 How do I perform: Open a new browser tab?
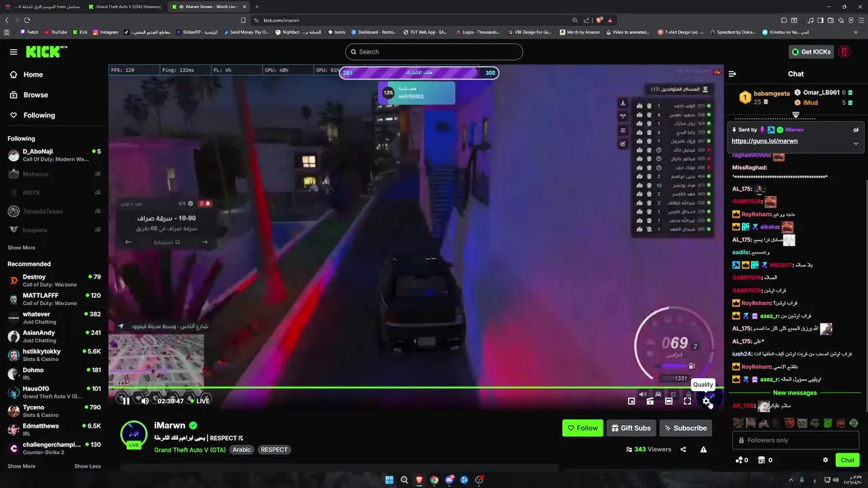click(256, 7)
